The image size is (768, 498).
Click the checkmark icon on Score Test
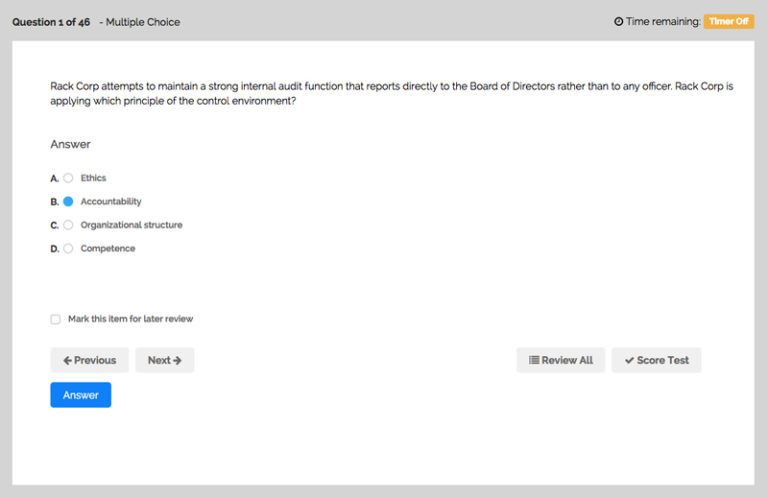tap(629, 360)
